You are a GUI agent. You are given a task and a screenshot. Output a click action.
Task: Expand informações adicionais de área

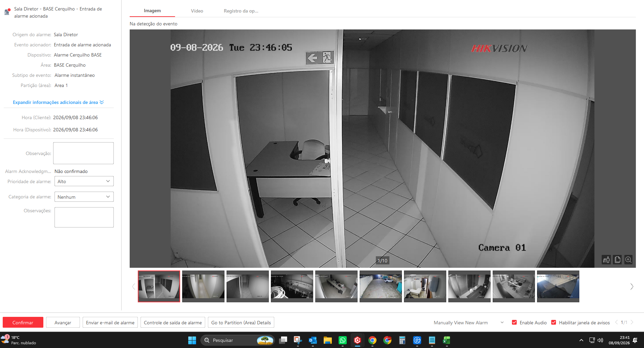[x=58, y=102]
